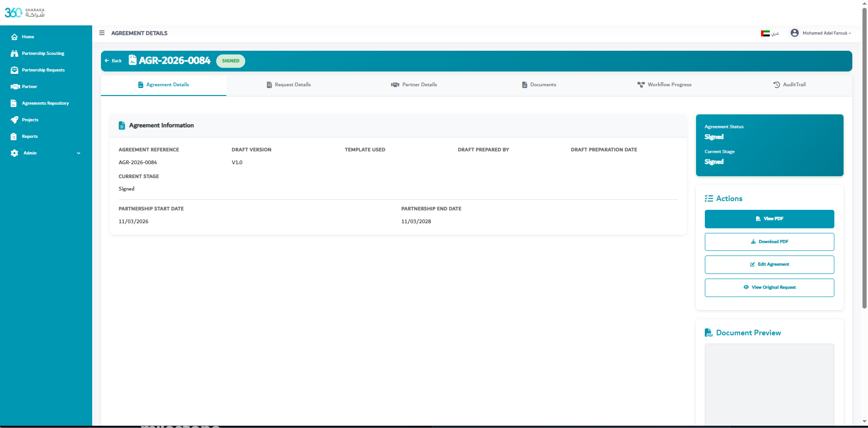Screen dimensions: 868x428
Task: Click the Projects label in sidebar
Action: [30, 120]
